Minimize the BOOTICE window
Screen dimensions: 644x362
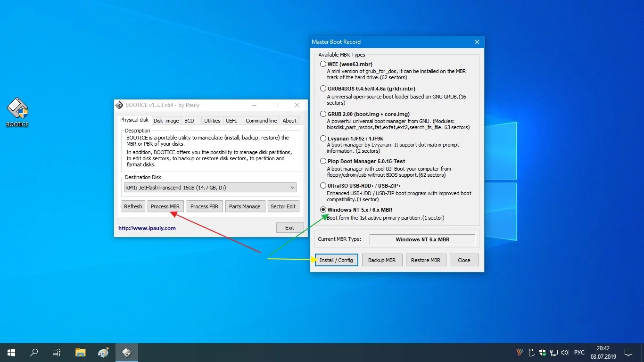click(x=254, y=105)
